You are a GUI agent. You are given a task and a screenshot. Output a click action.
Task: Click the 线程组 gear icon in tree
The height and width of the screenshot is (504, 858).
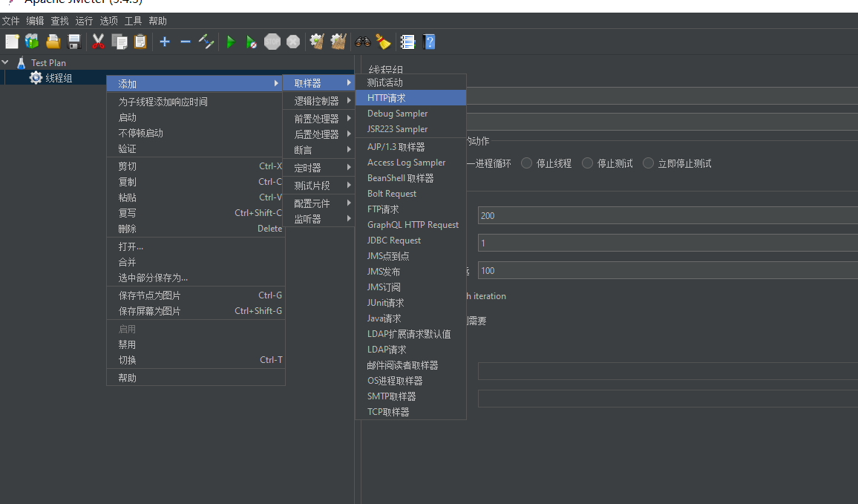(x=36, y=78)
